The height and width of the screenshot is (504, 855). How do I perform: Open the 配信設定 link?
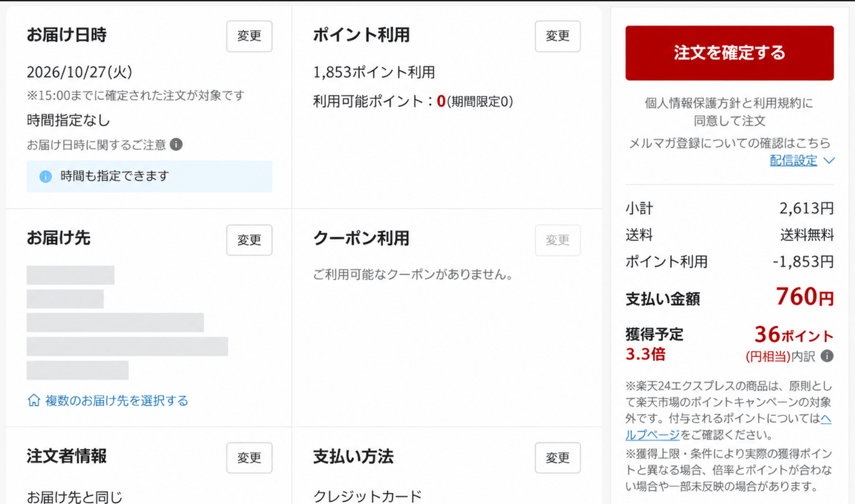[x=793, y=161]
